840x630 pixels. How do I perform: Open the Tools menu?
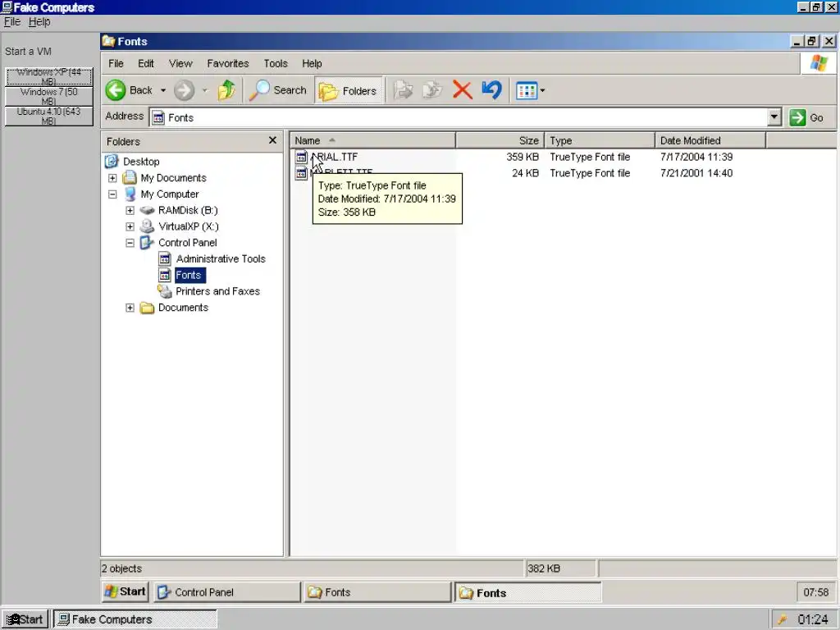coord(276,63)
